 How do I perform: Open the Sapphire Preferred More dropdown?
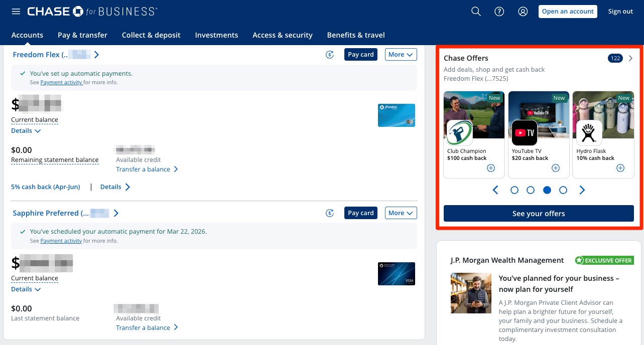click(401, 213)
